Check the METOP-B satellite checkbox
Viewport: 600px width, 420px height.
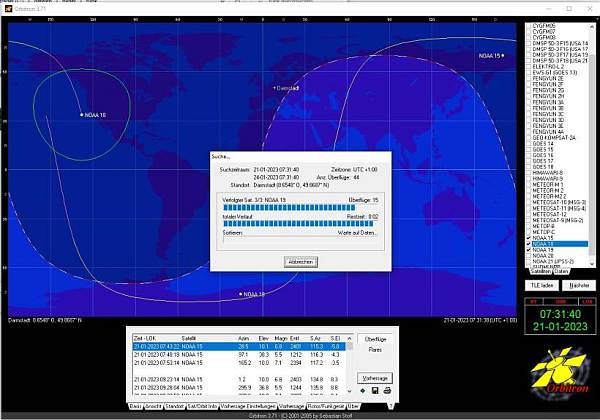tap(529, 226)
